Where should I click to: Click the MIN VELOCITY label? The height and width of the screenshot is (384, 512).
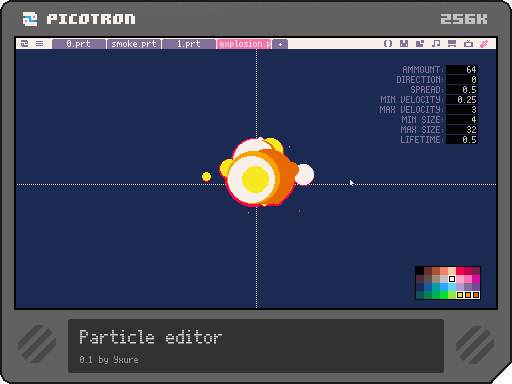[x=412, y=99]
